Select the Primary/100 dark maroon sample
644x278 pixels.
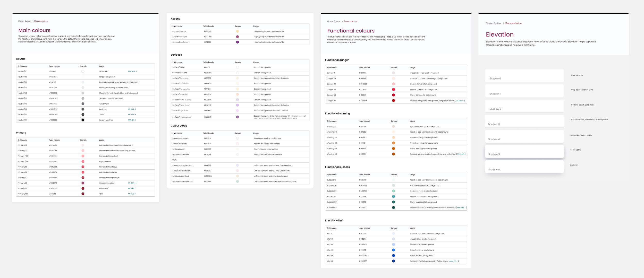point(83,194)
